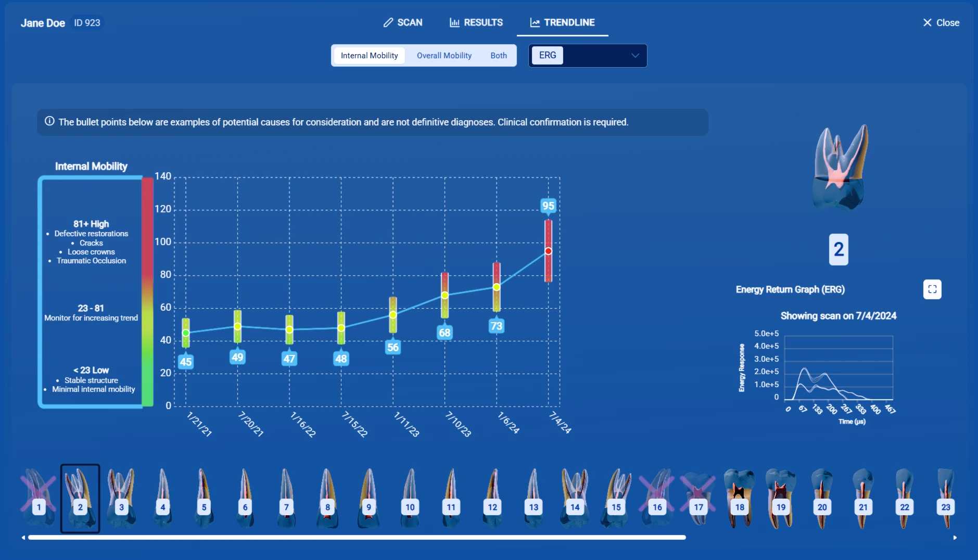
Task: Click the patient ID 923 badge
Action: point(87,23)
